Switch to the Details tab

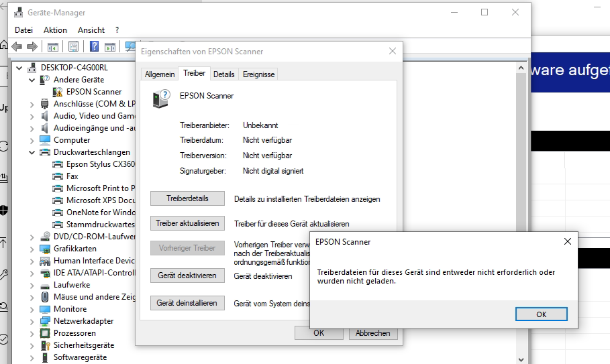[x=223, y=74]
